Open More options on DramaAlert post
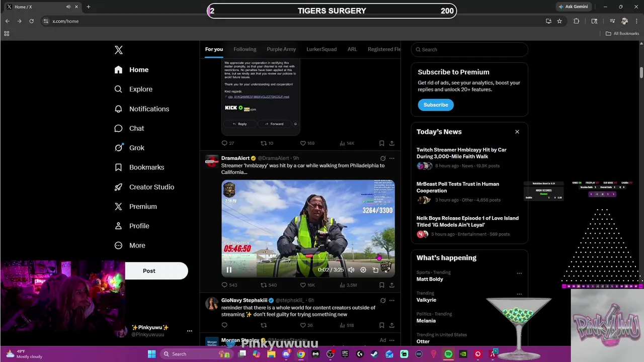Viewport: 644px width, 362px height. pos(392,158)
